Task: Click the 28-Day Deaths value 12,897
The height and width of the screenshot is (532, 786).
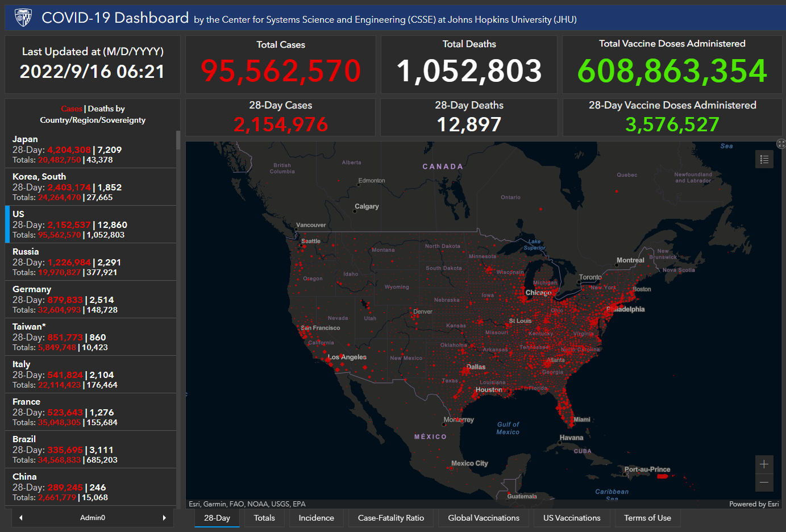Action: tap(469, 124)
